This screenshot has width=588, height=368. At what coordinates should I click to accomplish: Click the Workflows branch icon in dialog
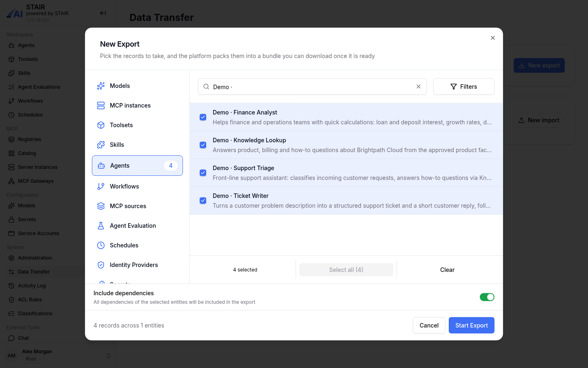[101, 186]
